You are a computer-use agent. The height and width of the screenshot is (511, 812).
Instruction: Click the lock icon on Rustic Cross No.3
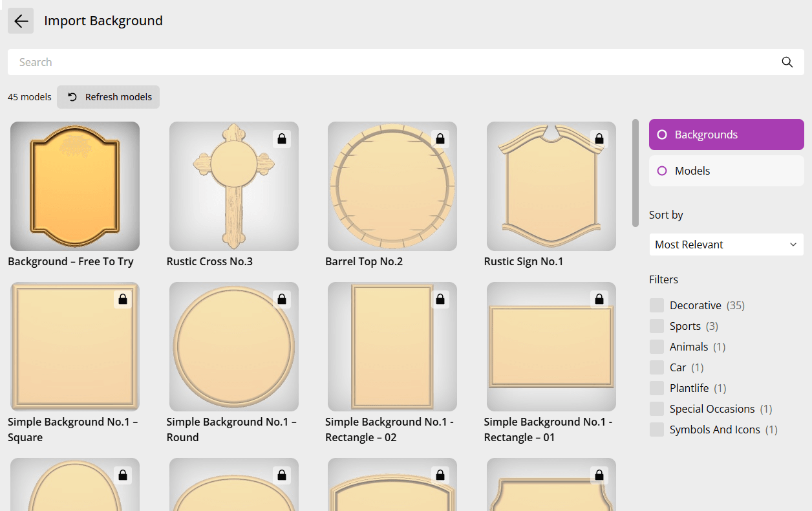tap(282, 138)
